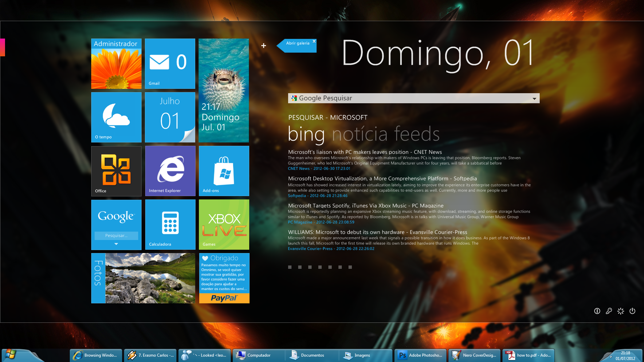644x362 pixels.
Task: Open the Windows Start button
Action: pos(11,354)
